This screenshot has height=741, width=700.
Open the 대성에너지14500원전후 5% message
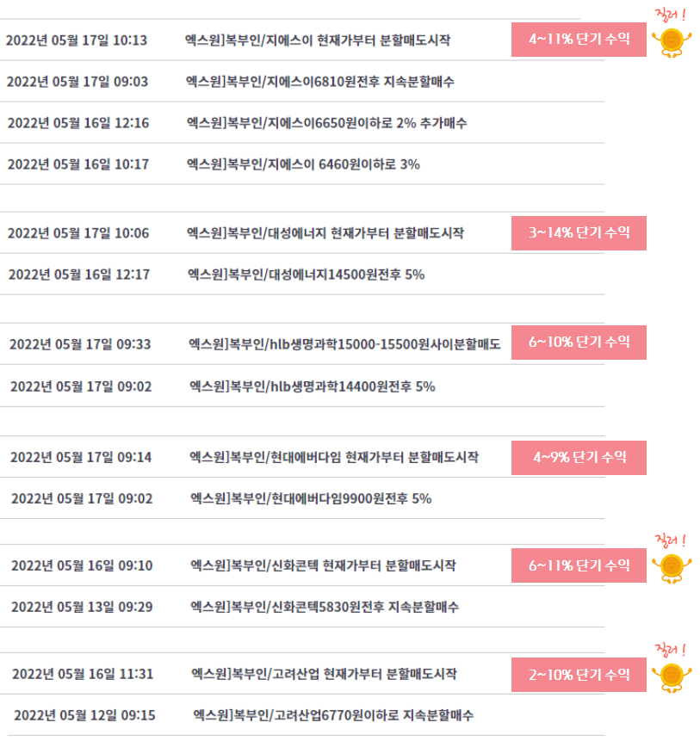307,275
